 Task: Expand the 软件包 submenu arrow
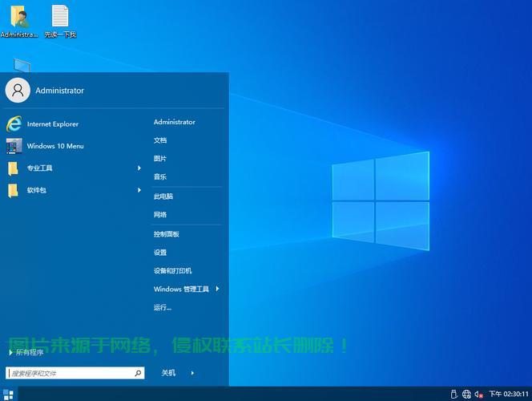pos(139,190)
